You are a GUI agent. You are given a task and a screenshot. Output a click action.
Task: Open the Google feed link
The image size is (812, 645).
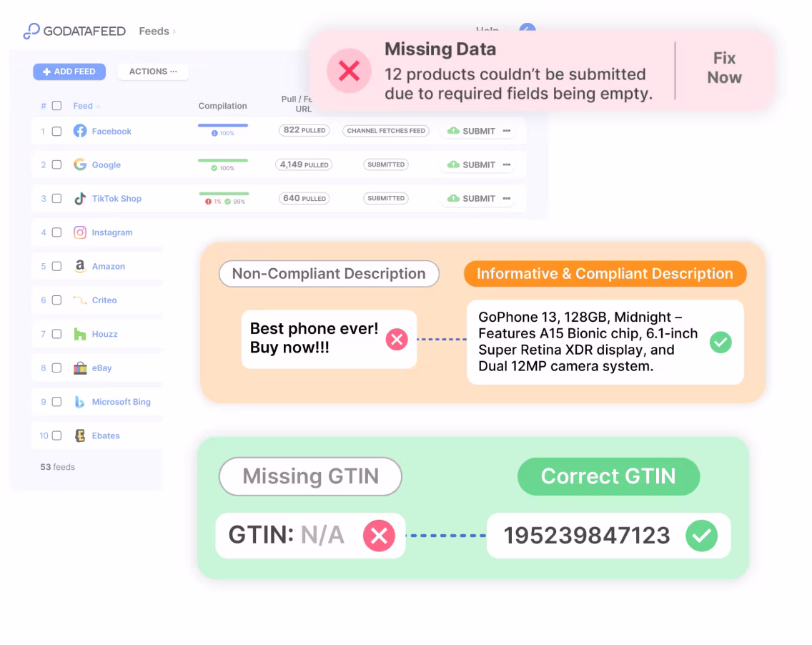[107, 164]
